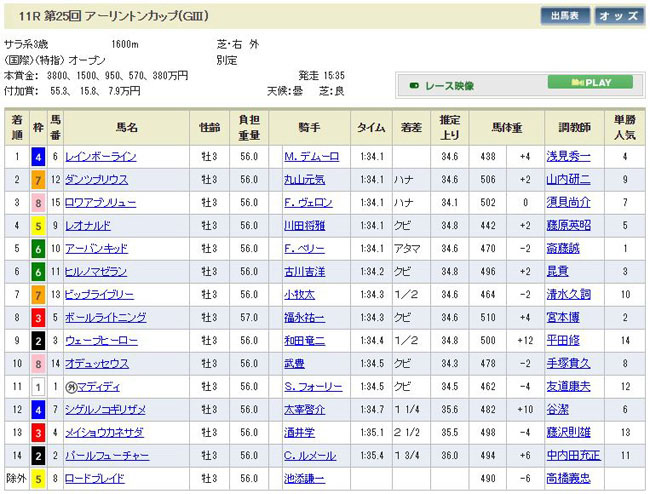Open trainer 高橋義忠 link

pyautogui.click(x=567, y=477)
